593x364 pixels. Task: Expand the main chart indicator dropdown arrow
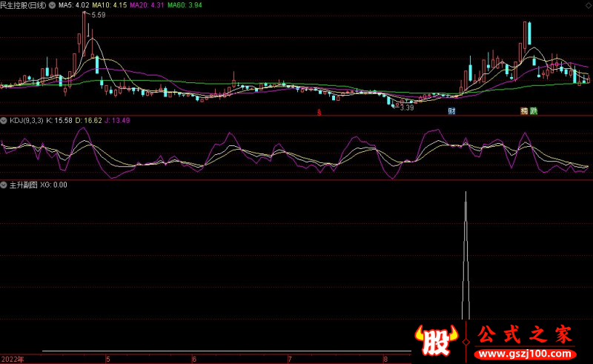point(50,4)
